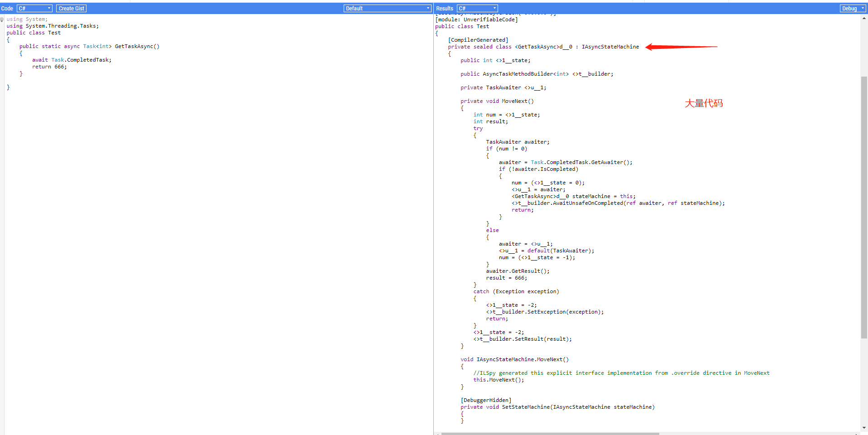The width and height of the screenshot is (868, 435).
Task: Click the IAsyncStateMachine class declaration line
Action: (x=543, y=47)
